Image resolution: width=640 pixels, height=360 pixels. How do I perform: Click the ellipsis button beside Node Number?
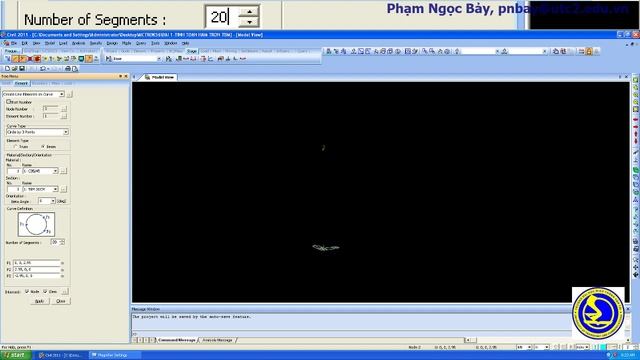(64, 109)
